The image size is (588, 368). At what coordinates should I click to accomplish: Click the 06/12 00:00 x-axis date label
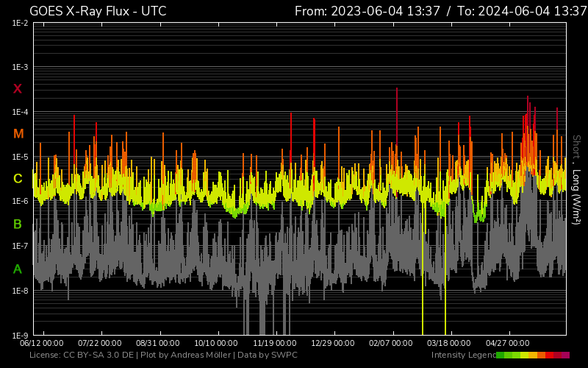click(x=42, y=343)
